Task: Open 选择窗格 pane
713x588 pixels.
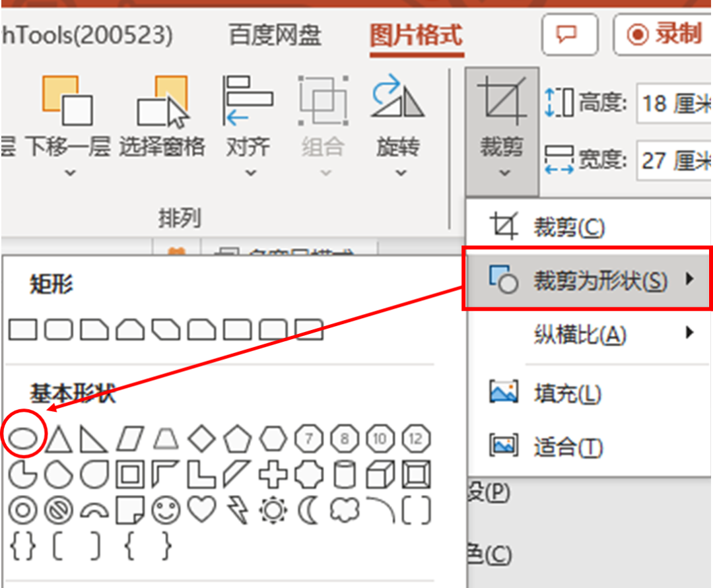Action: pos(162,125)
